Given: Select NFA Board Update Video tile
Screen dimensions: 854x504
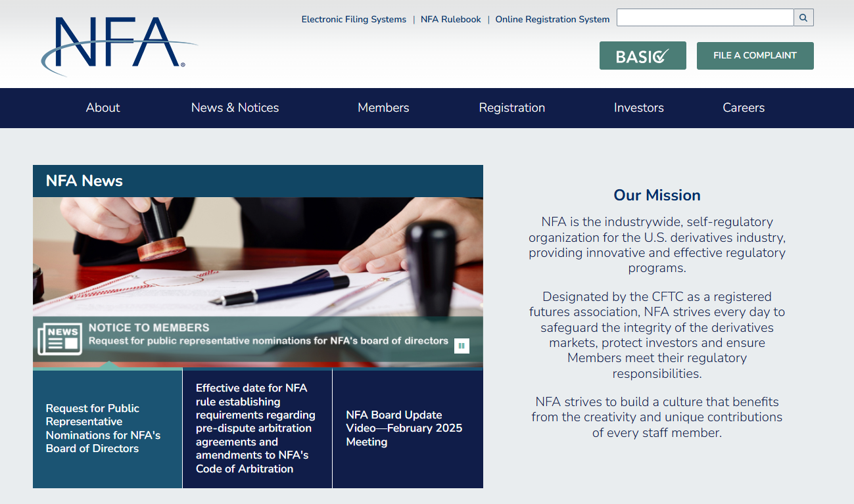Looking at the screenshot, I should coord(408,428).
